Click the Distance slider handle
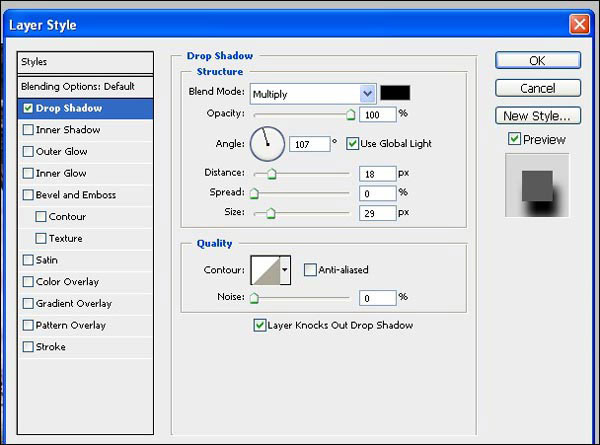 272,174
